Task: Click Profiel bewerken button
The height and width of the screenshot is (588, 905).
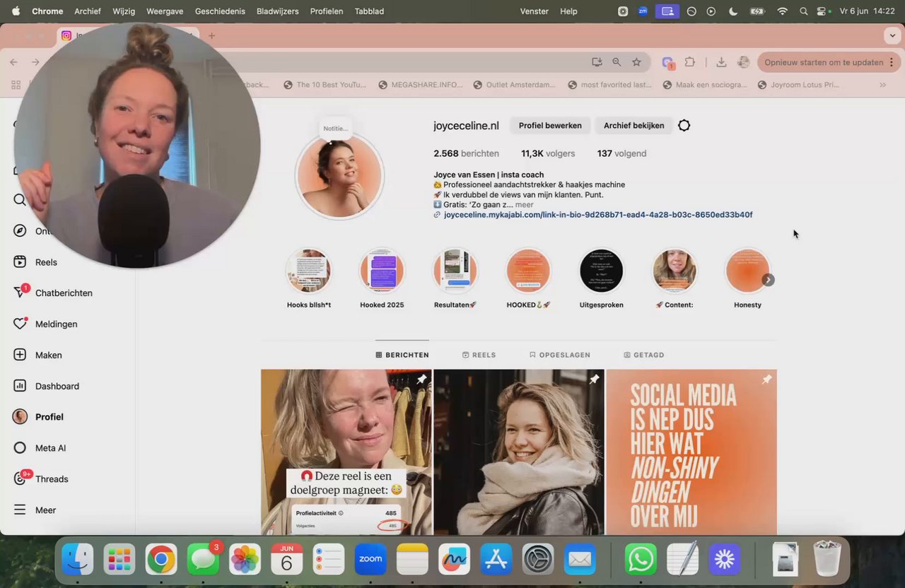Action: (x=550, y=126)
